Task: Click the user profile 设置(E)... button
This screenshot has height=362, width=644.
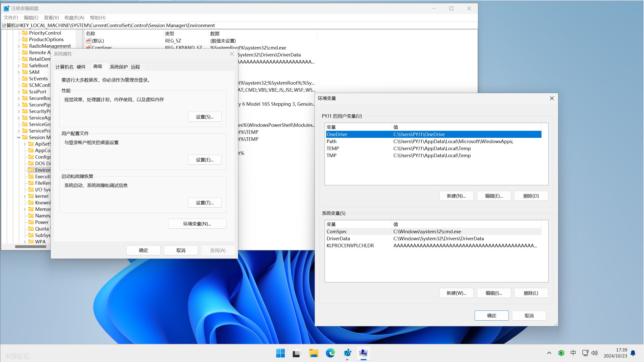Action: 205,160
